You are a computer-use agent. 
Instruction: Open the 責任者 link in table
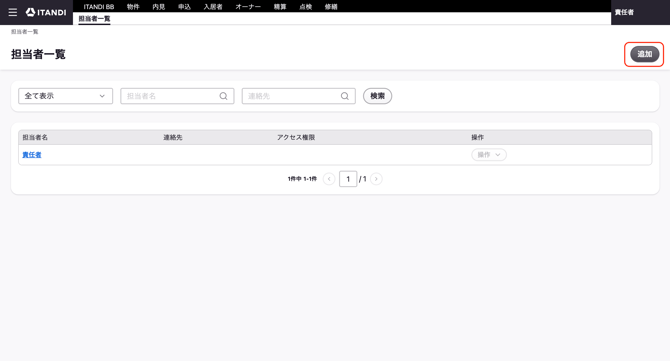click(32, 155)
